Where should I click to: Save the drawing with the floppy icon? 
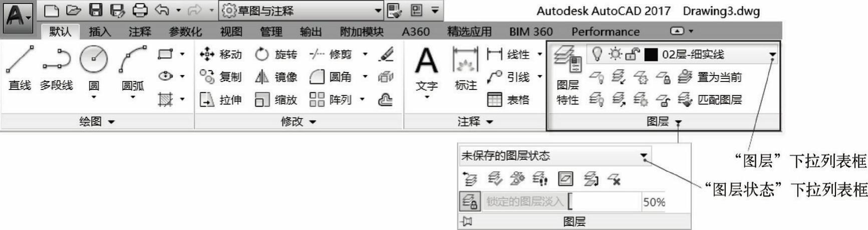[96, 10]
